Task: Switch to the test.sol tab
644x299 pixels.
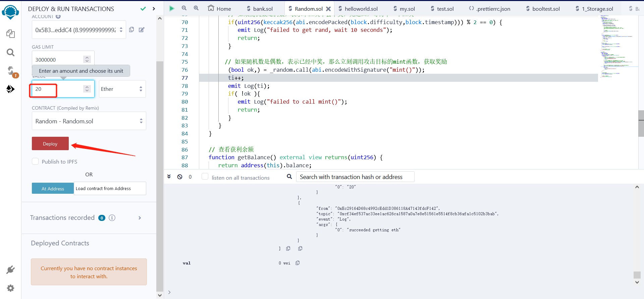Action: (x=442, y=9)
